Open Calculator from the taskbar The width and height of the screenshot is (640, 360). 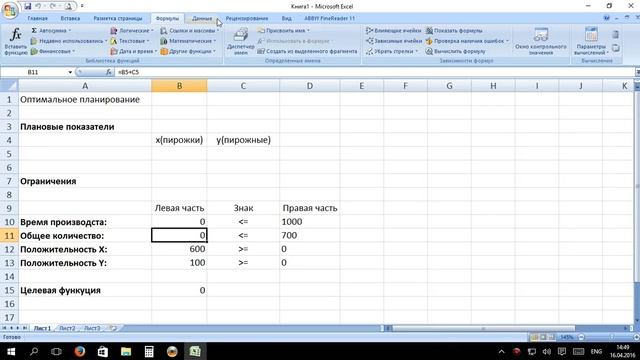click(149, 351)
